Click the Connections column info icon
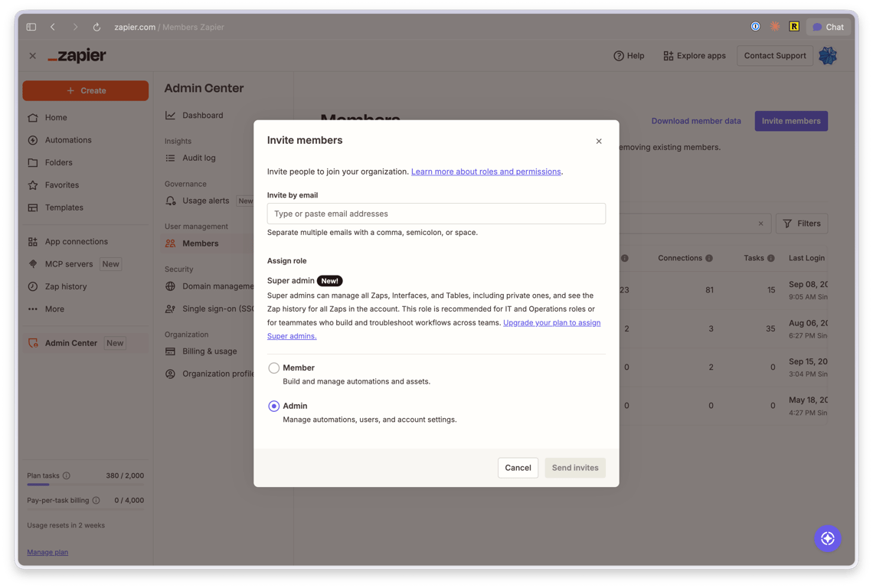 [x=709, y=258]
